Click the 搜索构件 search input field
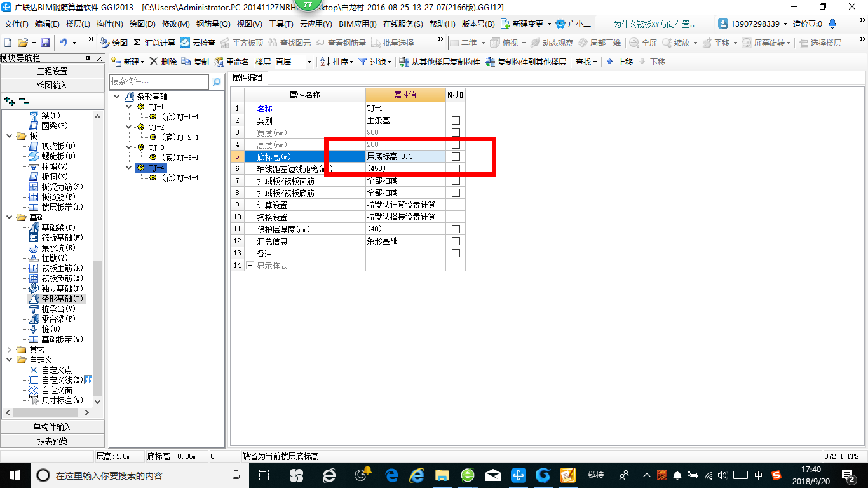The image size is (868, 488). [x=159, y=81]
